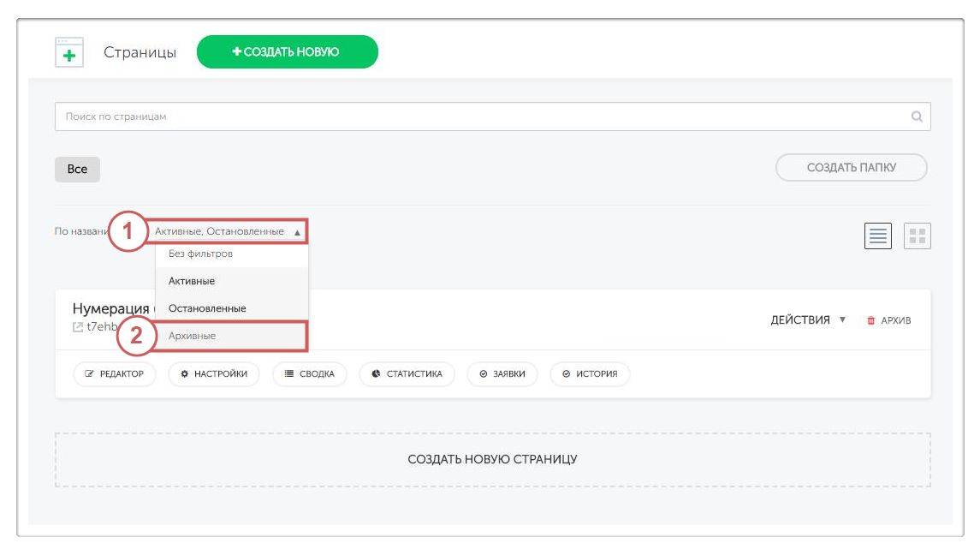Click the 'Создать новую страницу' placeholder area
980x549 pixels.
click(x=492, y=460)
